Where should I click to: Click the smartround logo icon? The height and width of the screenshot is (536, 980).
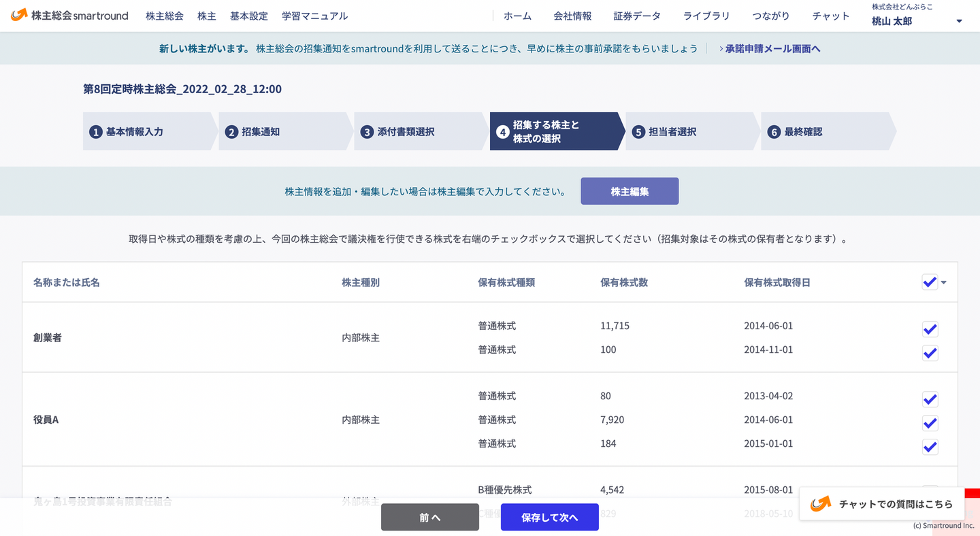19,15
